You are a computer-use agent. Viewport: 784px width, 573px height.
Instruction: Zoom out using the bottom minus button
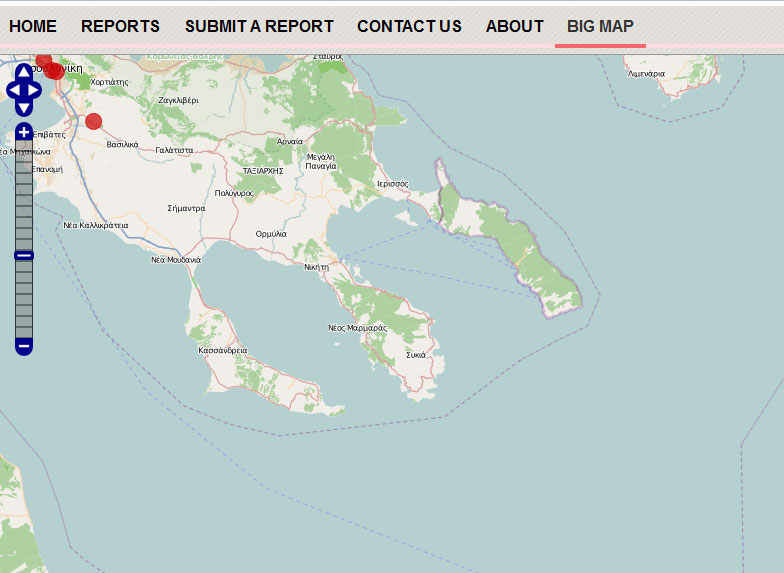[x=24, y=346]
